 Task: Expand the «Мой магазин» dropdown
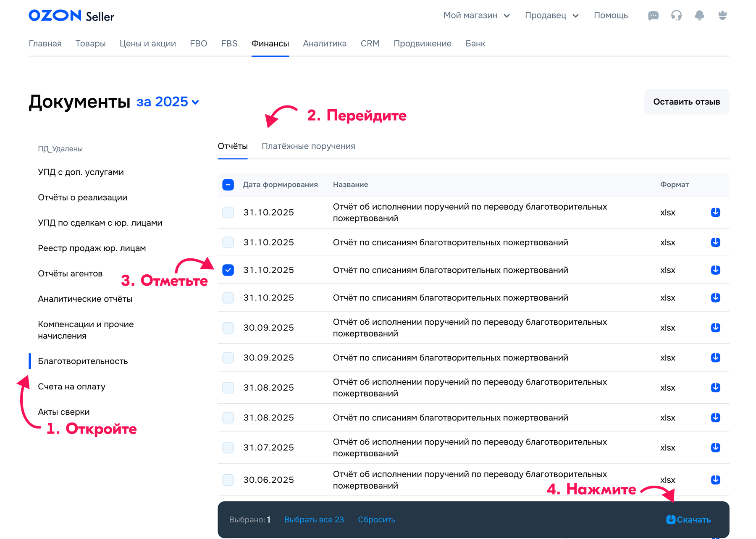[477, 16]
